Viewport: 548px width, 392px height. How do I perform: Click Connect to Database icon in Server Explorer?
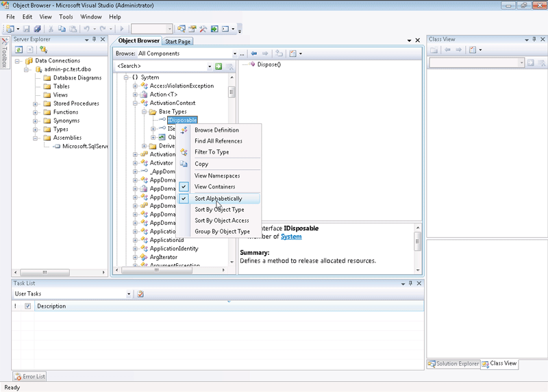pyautogui.click(x=42, y=49)
